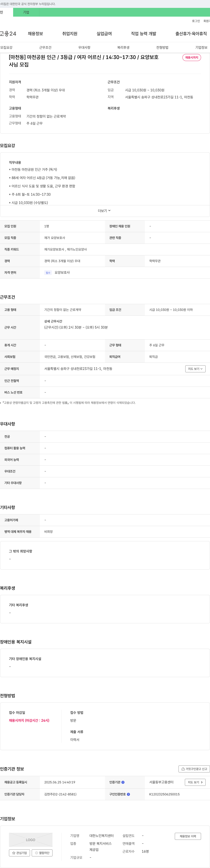Click the K120232506250015 certification number
210x868 pixels.
(x=164, y=794)
